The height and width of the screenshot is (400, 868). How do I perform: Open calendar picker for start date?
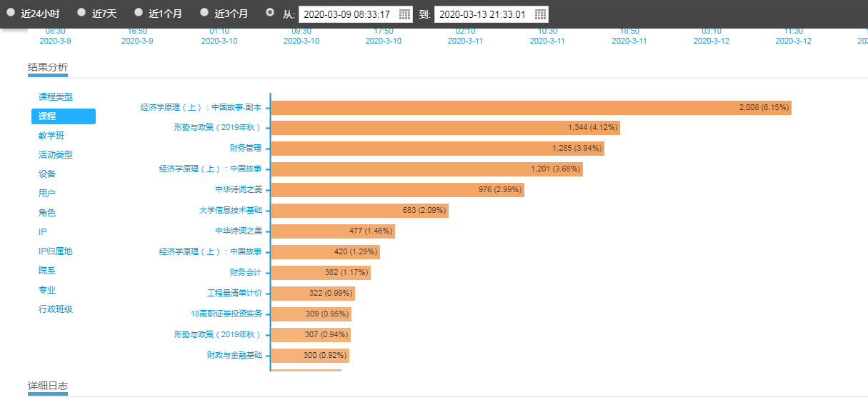[404, 14]
